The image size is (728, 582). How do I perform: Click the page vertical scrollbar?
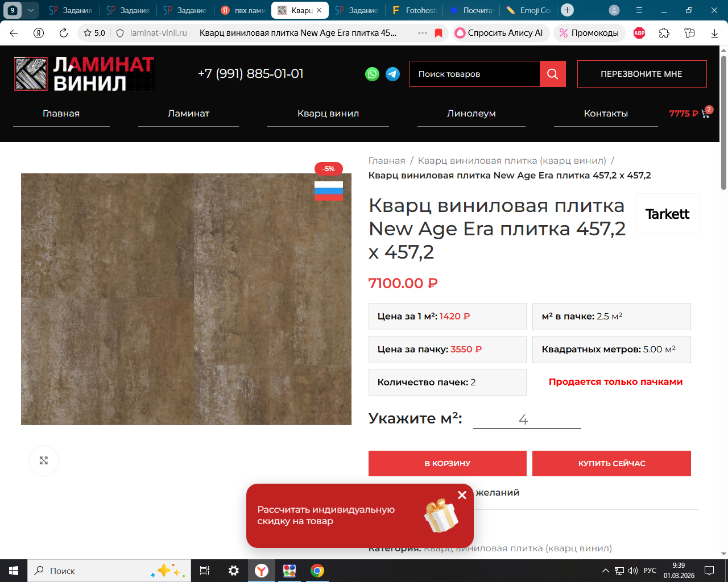[x=724, y=122]
